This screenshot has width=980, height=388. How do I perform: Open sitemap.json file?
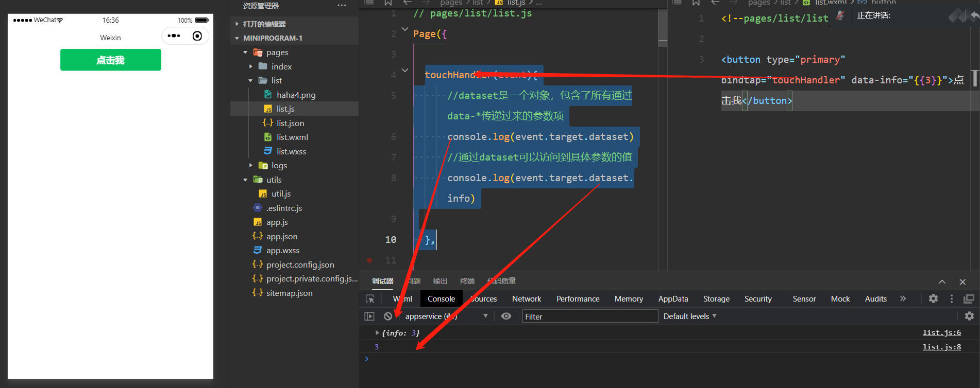pos(289,293)
